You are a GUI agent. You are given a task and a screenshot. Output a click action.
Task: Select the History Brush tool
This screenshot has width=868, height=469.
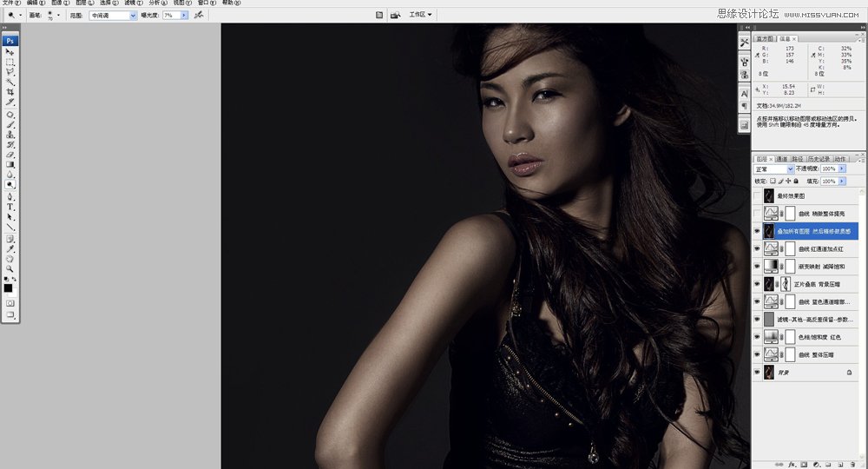10,144
